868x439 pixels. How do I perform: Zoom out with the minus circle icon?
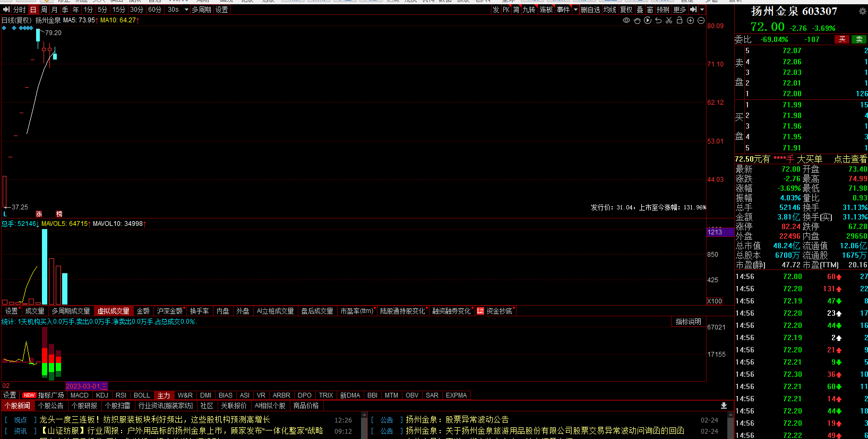pos(701,20)
